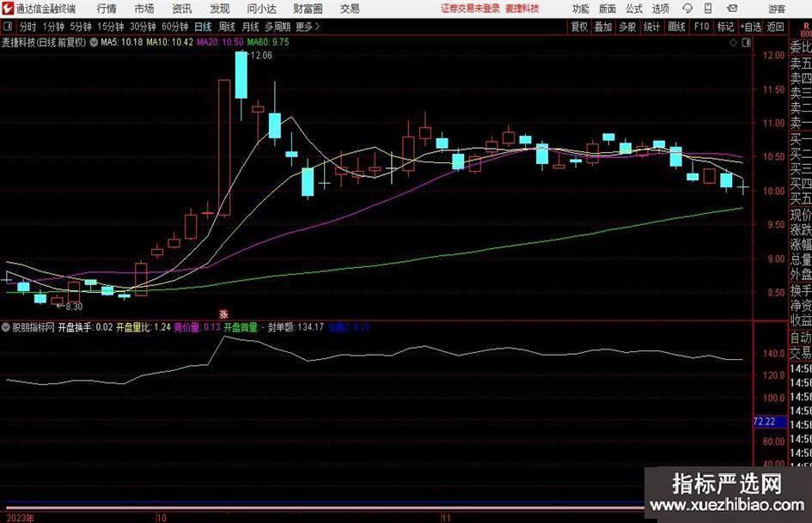
Task: Click the 2023年 date axis label
Action: (21, 518)
